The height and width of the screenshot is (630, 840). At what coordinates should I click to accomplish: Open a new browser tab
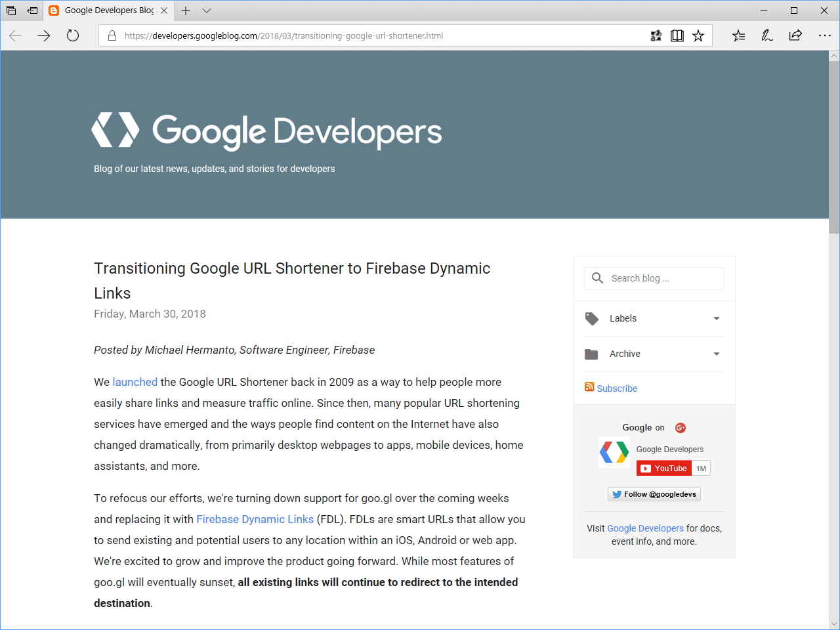(186, 10)
